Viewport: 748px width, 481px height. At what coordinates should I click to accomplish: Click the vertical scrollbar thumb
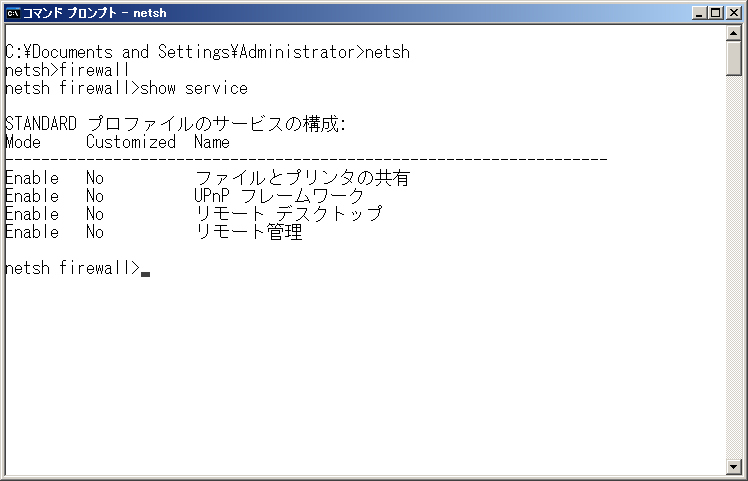733,58
